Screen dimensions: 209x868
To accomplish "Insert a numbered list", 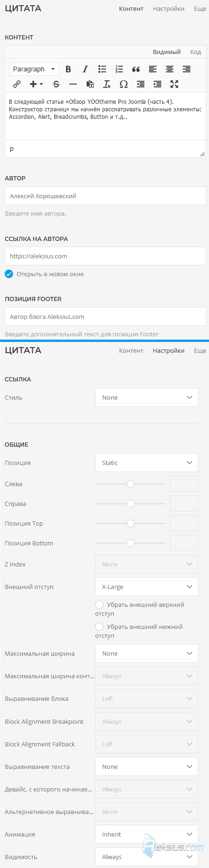I will 119,69.
